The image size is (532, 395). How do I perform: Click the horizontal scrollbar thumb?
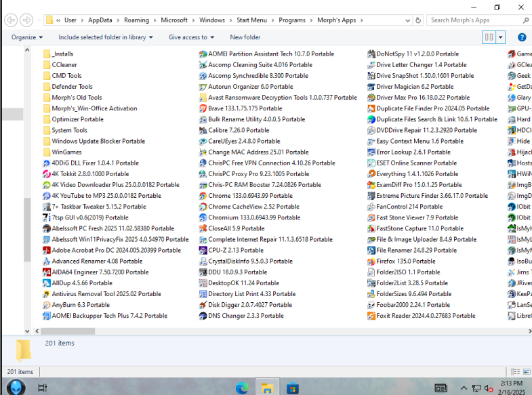pos(68,331)
